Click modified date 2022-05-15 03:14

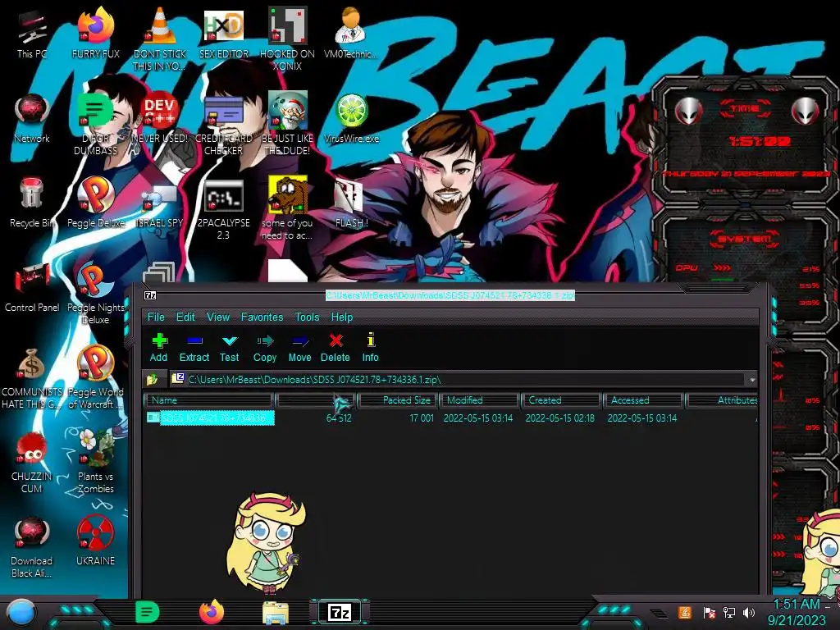coord(478,418)
